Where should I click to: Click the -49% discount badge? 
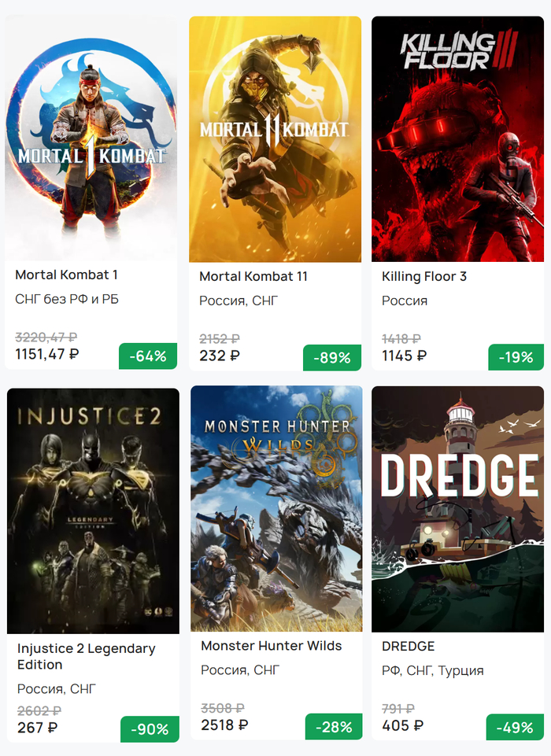tap(516, 727)
